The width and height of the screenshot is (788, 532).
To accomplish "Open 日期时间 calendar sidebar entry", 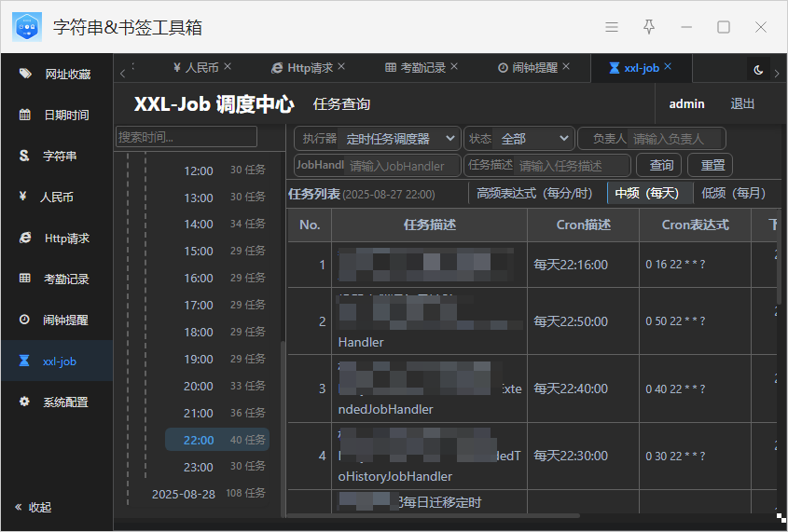I will [x=56, y=115].
